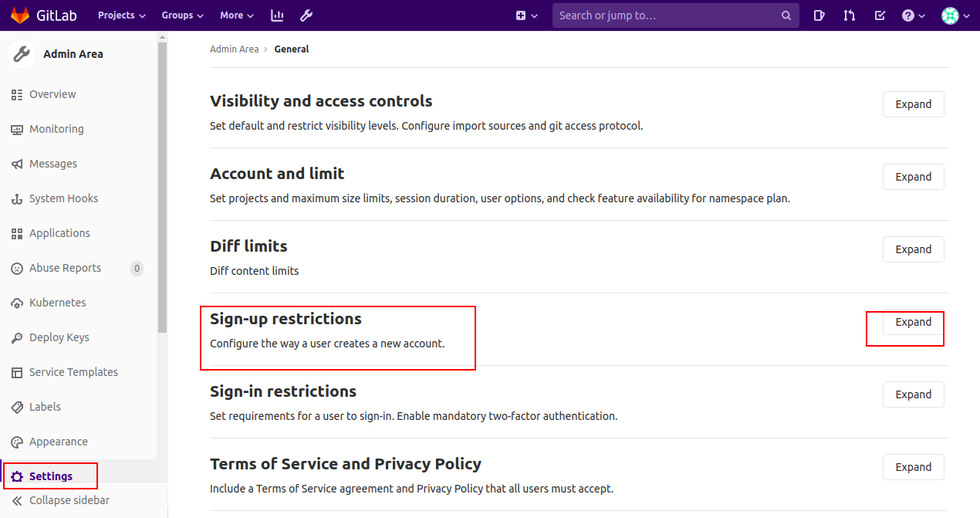
Task: Click the Abuse Reports face icon
Action: (x=17, y=268)
